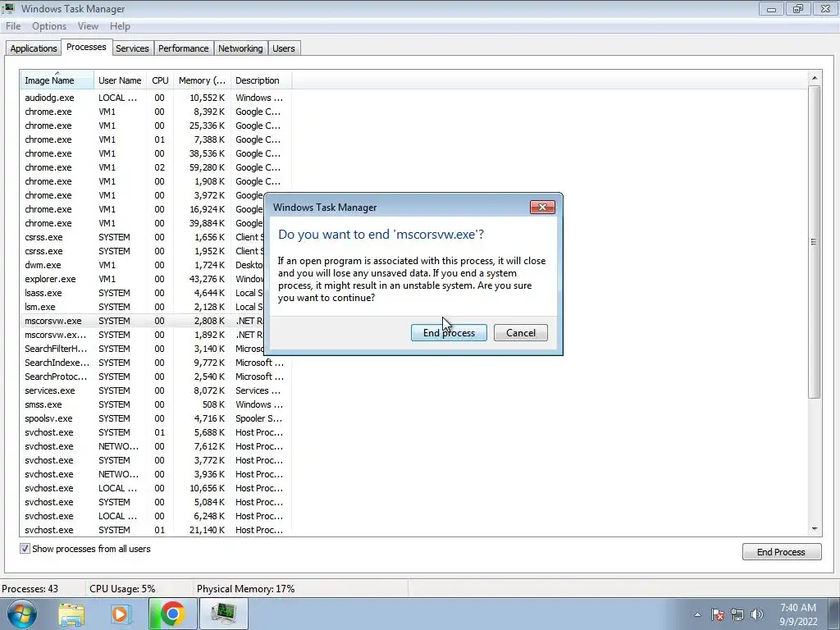
Task: Select the dwm.exe process
Action: click(143, 265)
